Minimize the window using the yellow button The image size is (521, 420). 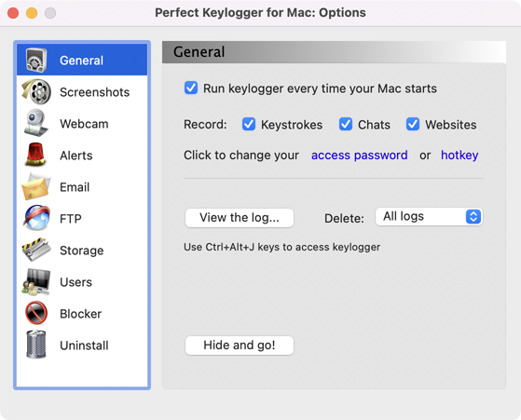coord(32,13)
